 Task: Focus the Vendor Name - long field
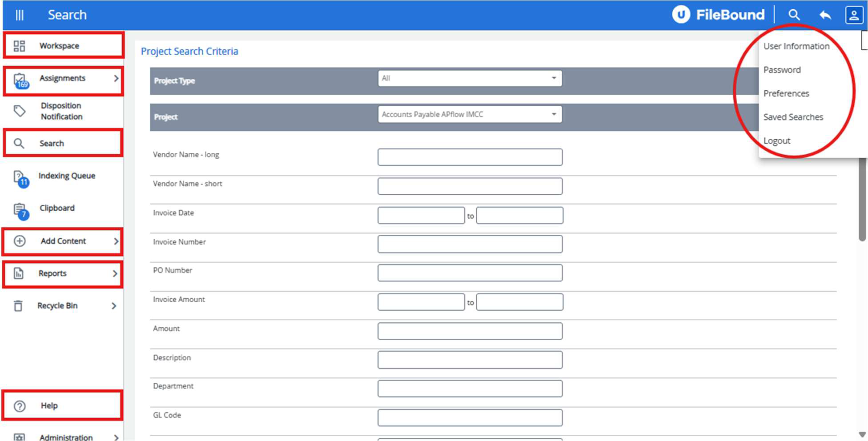point(470,157)
